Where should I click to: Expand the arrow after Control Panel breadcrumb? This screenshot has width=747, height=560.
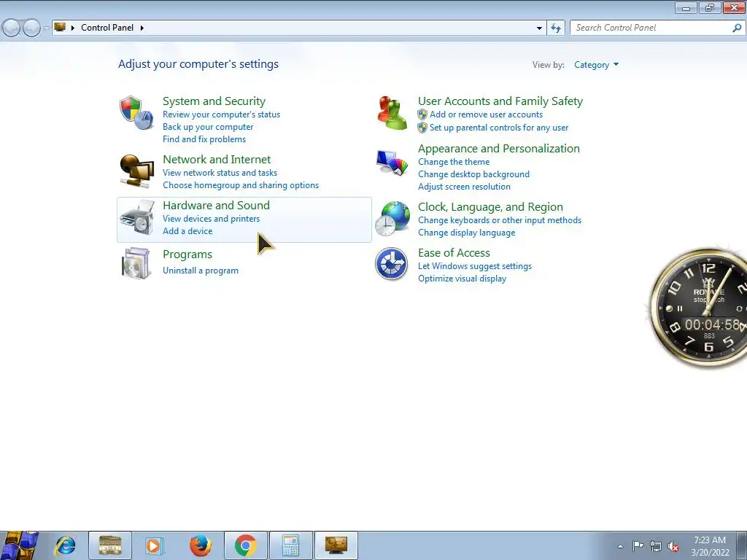(x=142, y=28)
